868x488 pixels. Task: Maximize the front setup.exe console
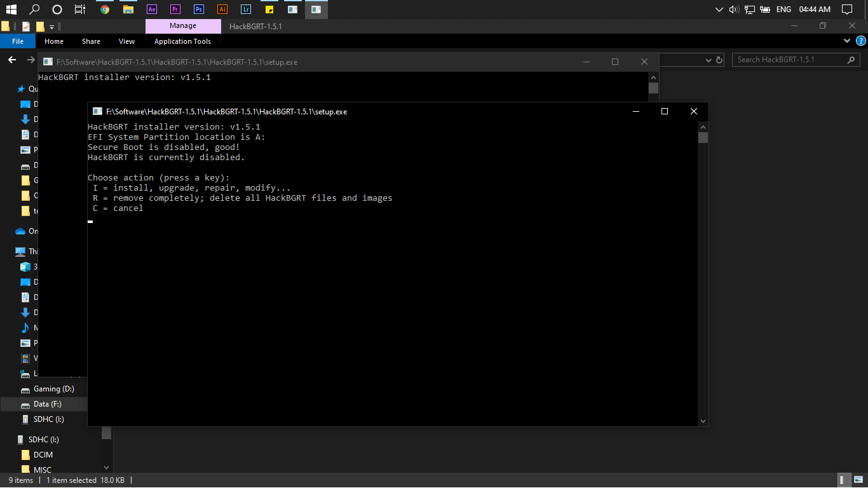pos(665,111)
